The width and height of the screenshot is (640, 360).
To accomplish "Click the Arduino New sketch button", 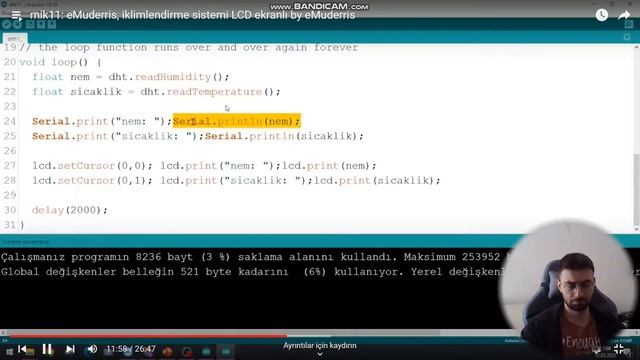I will point(30,24).
